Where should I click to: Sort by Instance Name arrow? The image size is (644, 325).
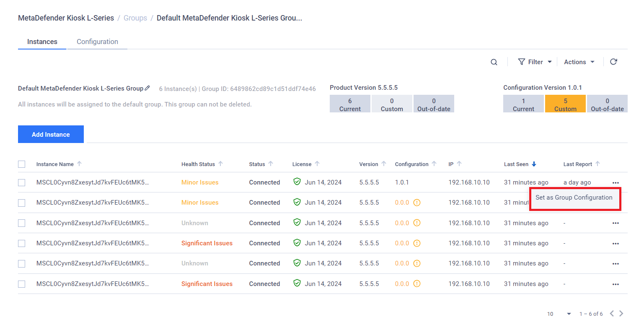pyautogui.click(x=79, y=164)
